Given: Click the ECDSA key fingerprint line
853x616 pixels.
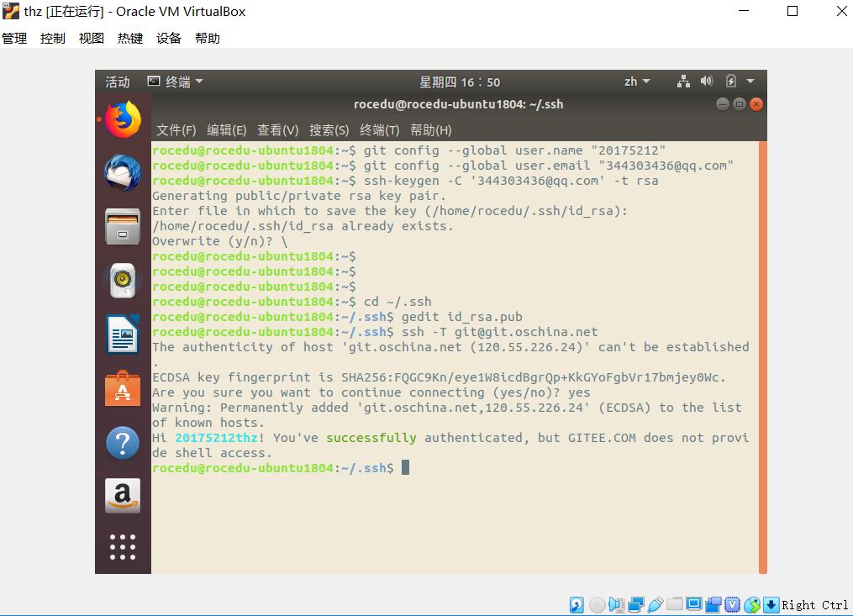Looking at the screenshot, I should click(x=439, y=377).
